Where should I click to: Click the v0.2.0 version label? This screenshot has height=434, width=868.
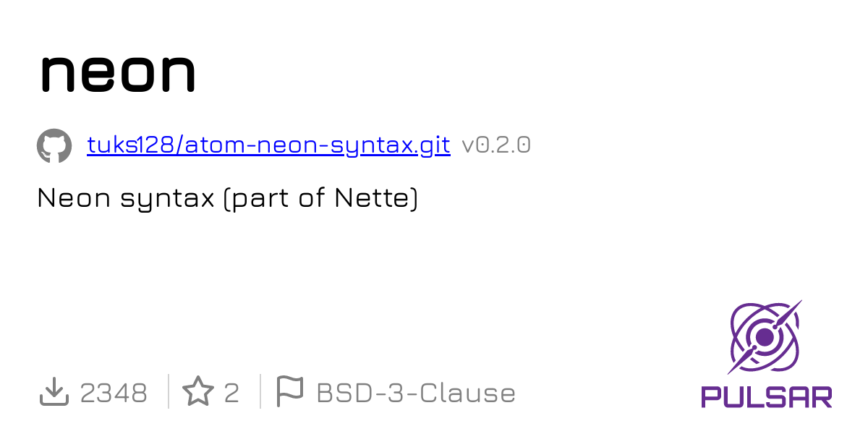point(496,145)
